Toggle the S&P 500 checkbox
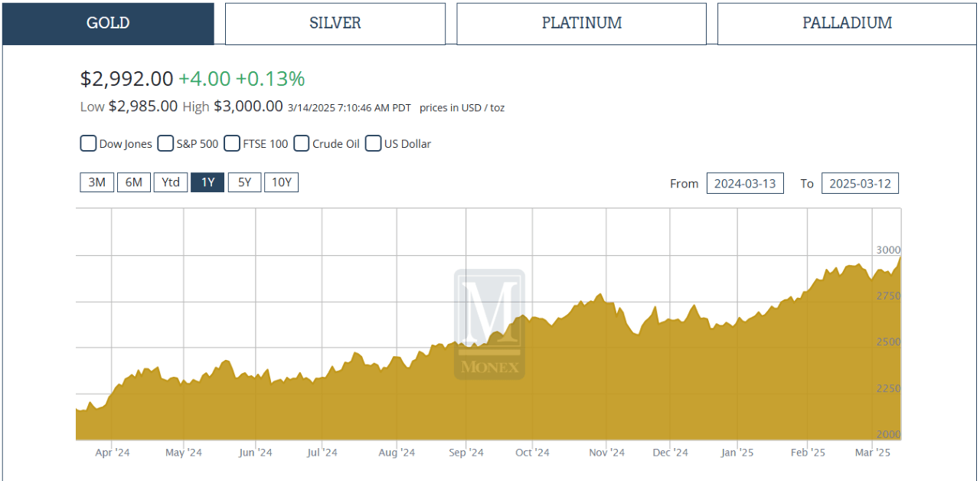Screen dimensions: 980x481 click(165, 143)
